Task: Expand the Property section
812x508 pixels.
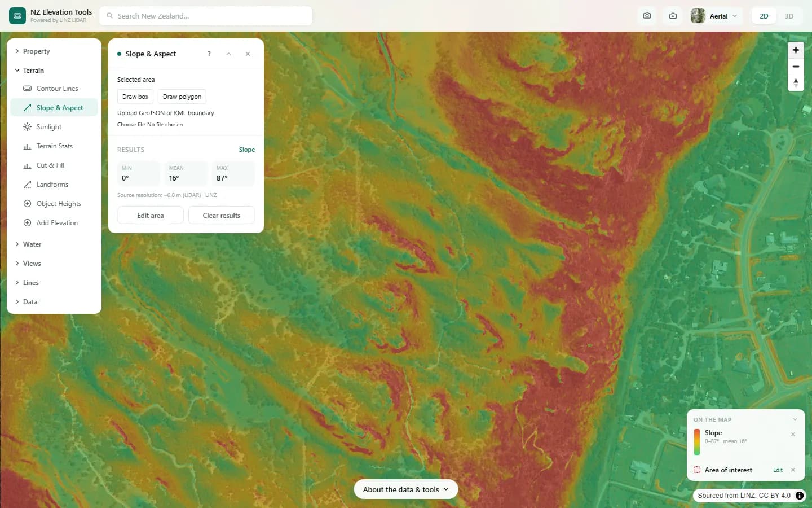Action: tap(54, 51)
